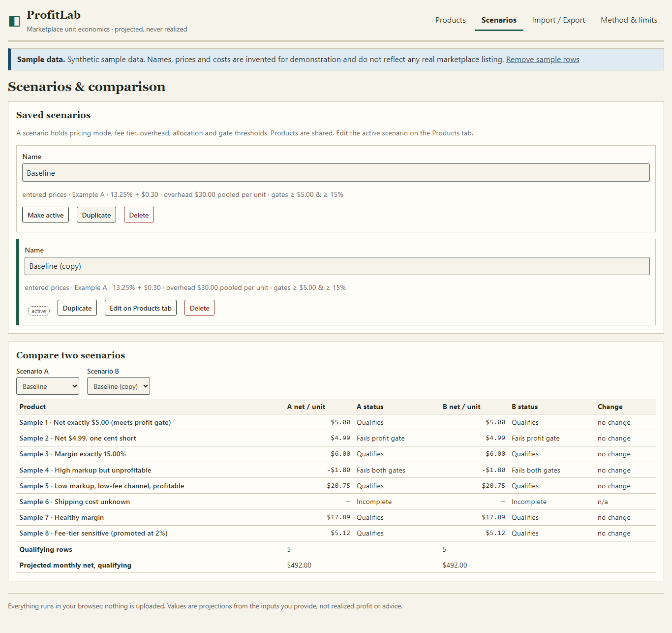Image resolution: width=672 pixels, height=633 pixels.
Task: Click the Remove sample rows link
Action: [x=543, y=60]
